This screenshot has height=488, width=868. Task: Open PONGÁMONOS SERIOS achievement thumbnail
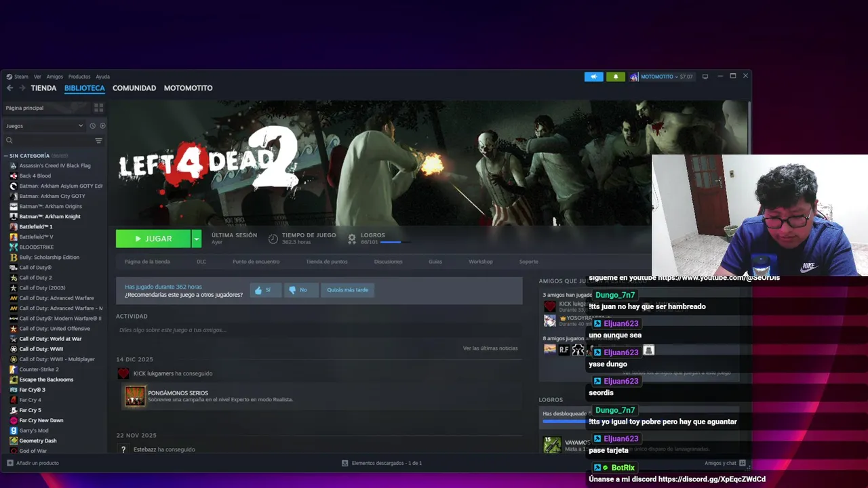(135, 396)
